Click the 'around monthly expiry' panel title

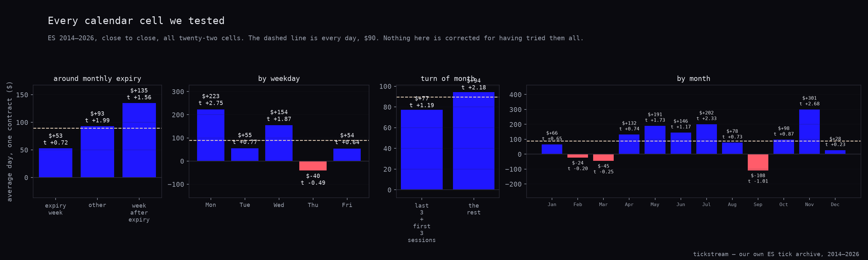click(x=97, y=78)
